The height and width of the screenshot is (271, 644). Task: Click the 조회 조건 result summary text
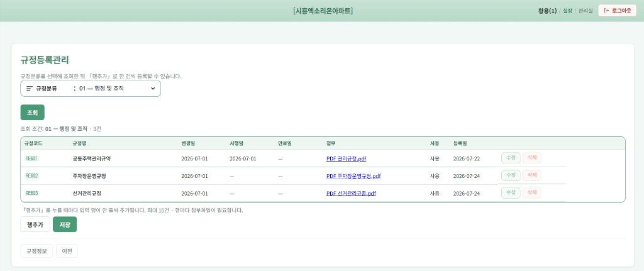tap(61, 129)
